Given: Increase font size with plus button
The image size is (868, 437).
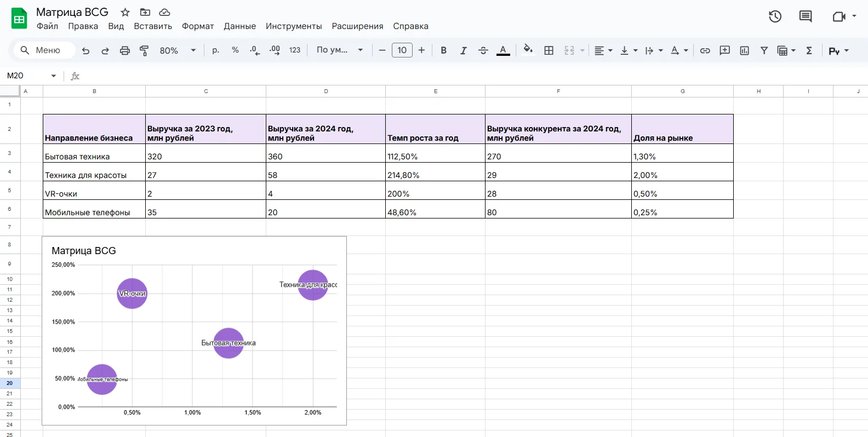Looking at the screenshot, I should coord(421,50).
